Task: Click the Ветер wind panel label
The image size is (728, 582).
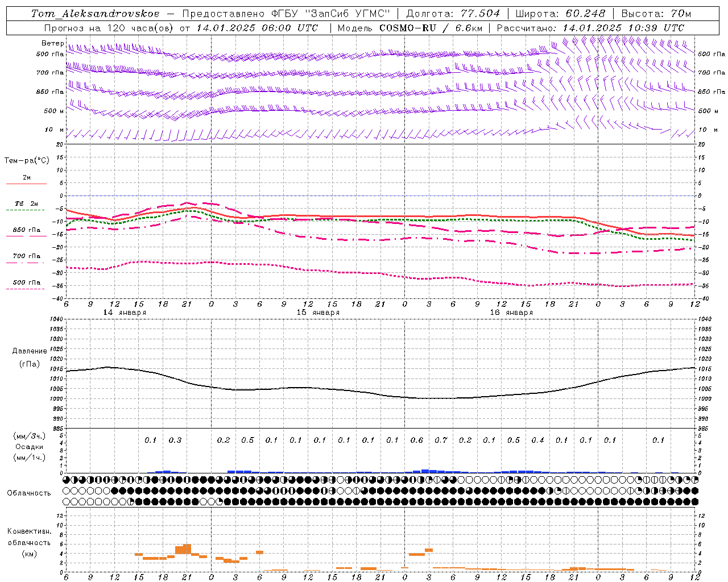Action: 53,43
